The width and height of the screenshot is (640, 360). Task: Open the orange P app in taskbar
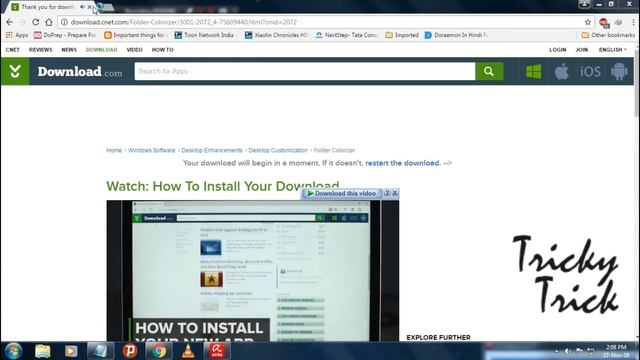[130, 351]
